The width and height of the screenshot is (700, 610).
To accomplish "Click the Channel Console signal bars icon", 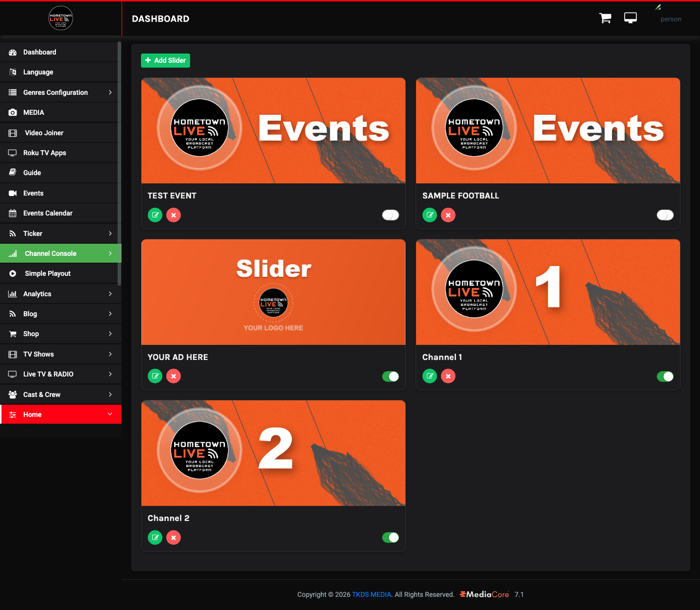I will click(x=13, y=253).
